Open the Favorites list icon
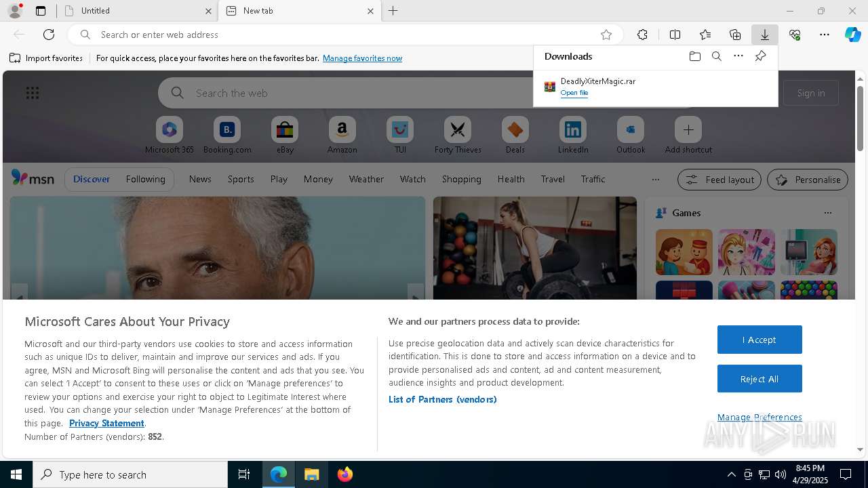This screenshot has width=868, height=488. coord(705,35)
